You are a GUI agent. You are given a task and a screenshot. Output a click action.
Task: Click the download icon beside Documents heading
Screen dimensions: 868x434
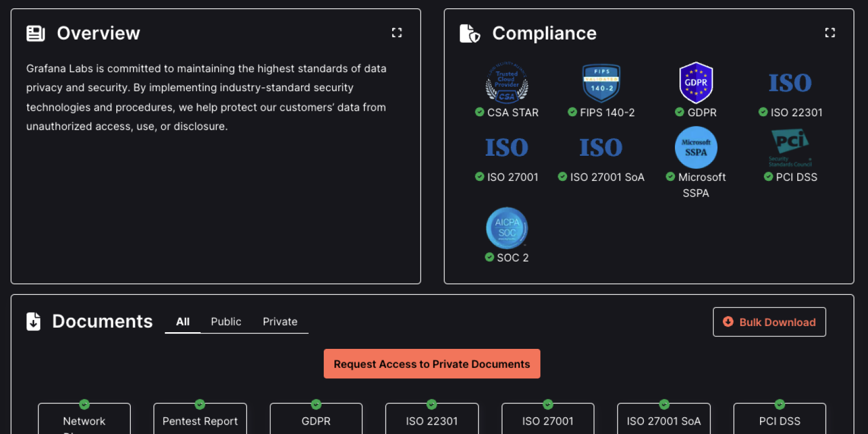(x=33, y=321)
